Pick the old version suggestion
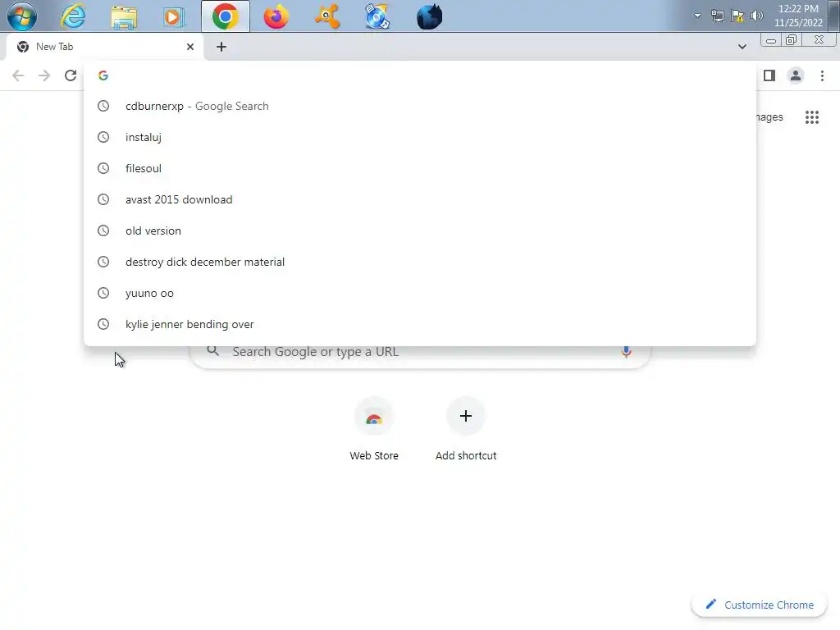The height and width of the screenshot is (630, 840). (x=420, y=231)
